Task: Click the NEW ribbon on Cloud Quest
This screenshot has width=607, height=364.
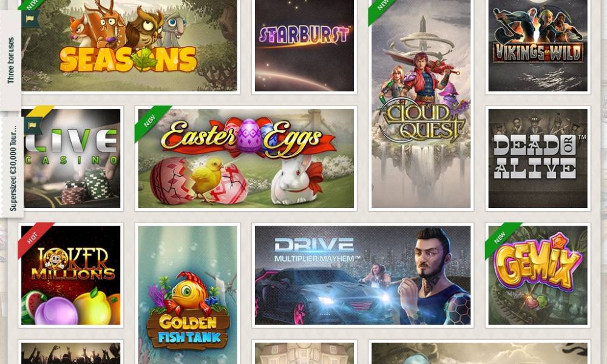Action: [382, 8]
